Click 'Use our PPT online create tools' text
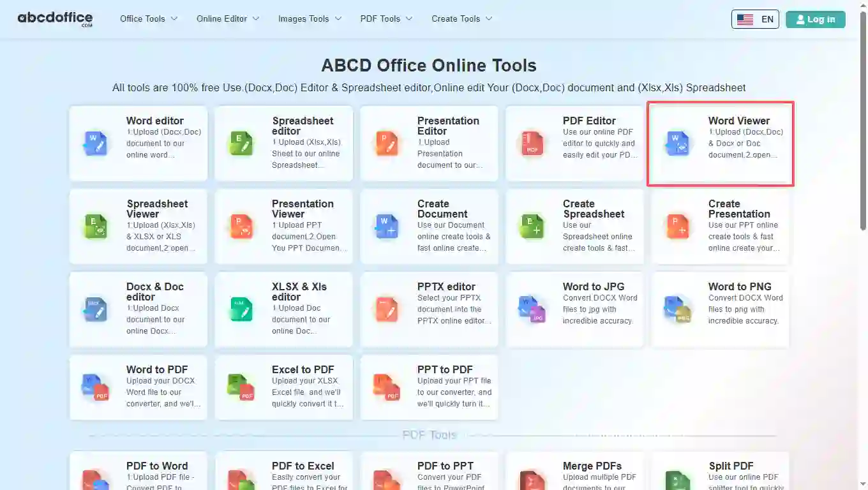868x490 pixels. (743, 237)
